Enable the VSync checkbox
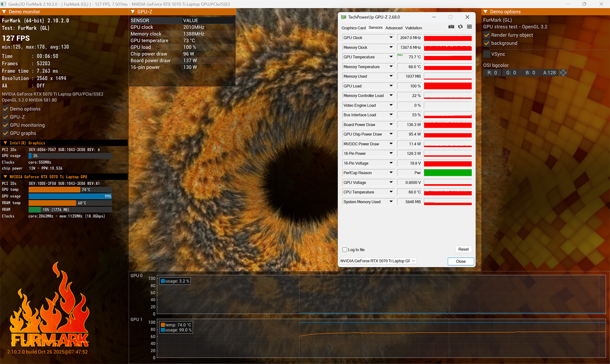This screenshot has width=610, height=364. click(x=487, y=54)
